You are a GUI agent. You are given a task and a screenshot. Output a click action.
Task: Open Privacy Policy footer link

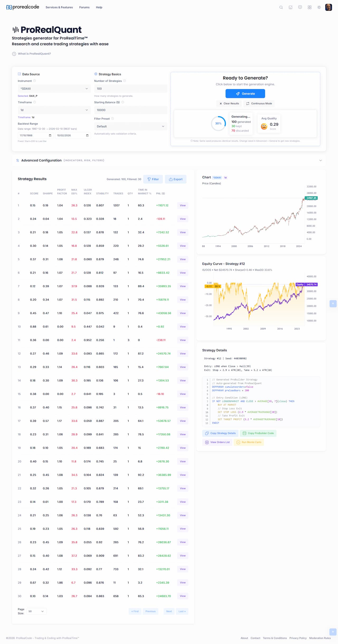298,638
